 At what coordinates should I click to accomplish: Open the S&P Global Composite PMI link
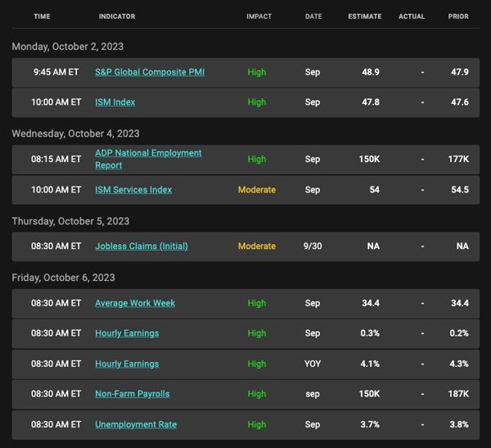[x=150, y=72]
